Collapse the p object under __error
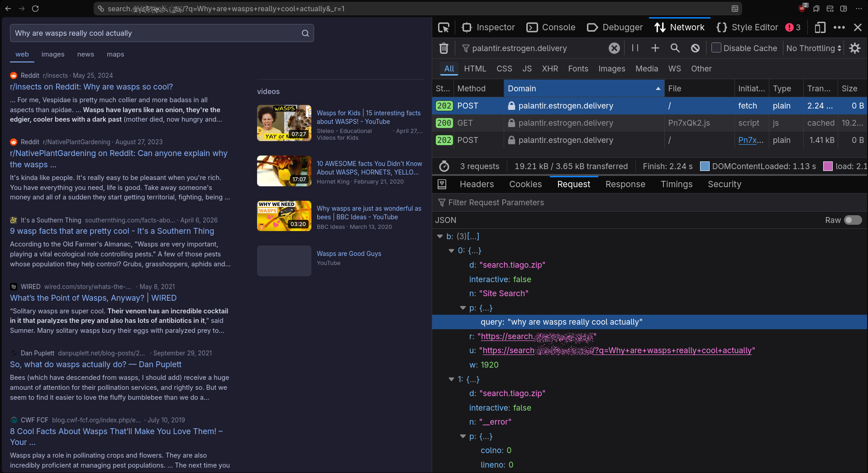 (463, 436)
